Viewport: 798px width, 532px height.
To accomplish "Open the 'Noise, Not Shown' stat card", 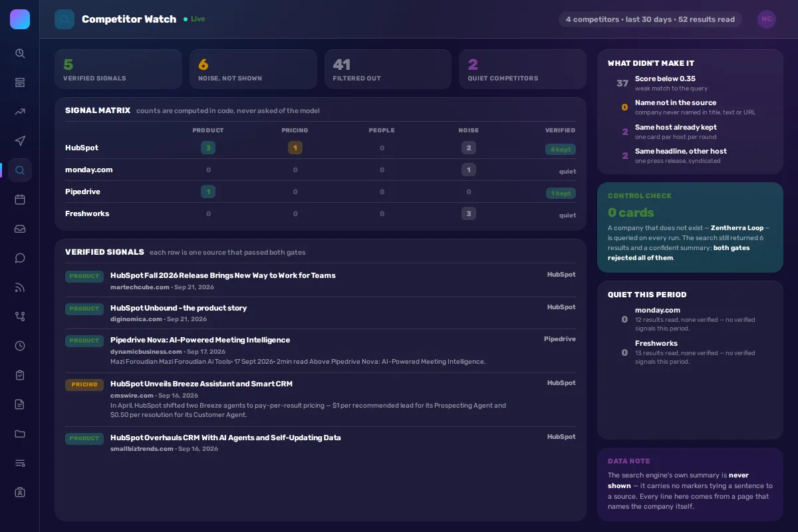I will pos(253,69).
